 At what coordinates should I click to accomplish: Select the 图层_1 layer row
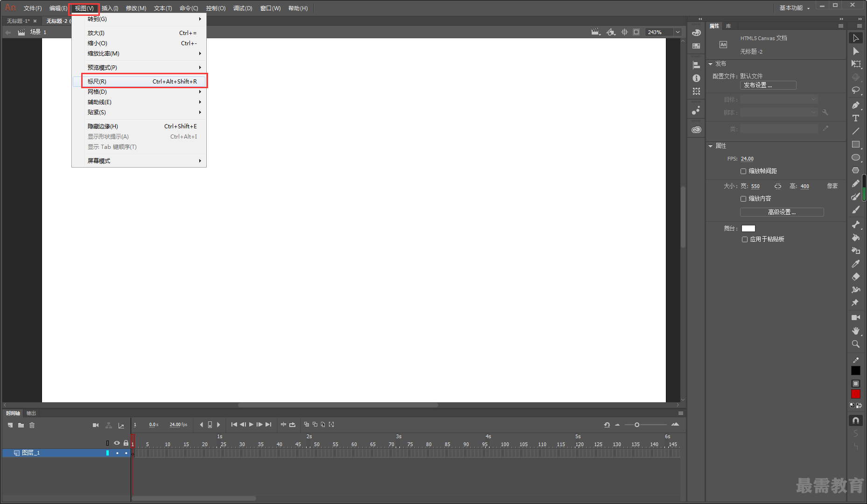pos(65,453)
